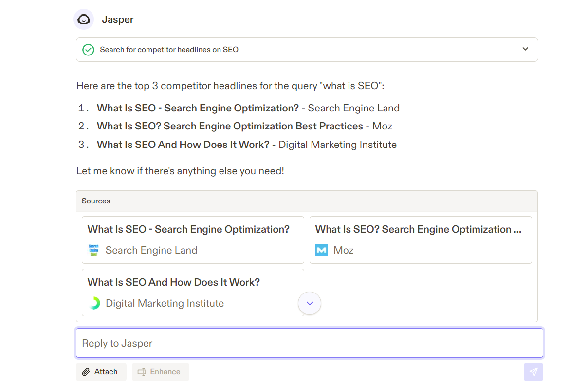This screenshot has height=384, width=588.
Task: Open 'Search for competitor headlines on SEO' step
Action: tap(307, 50)
